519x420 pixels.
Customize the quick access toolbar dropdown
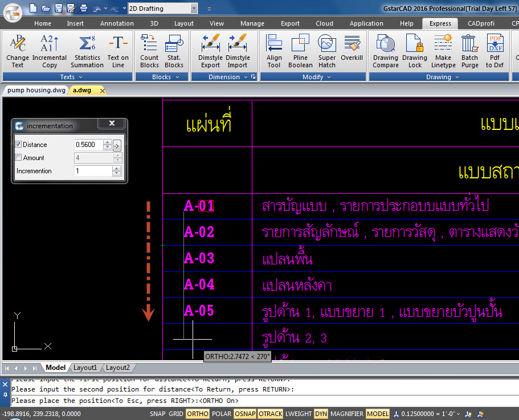pos(209,9)
